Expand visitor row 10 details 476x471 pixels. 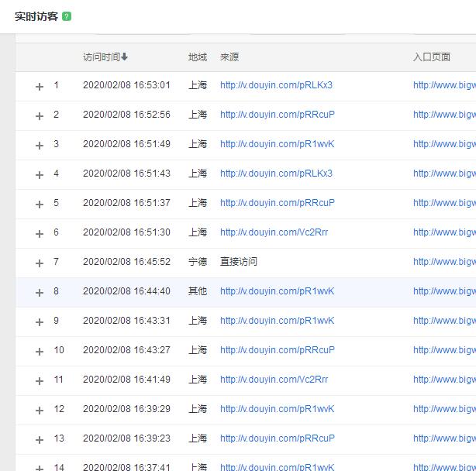pos(40,352)
